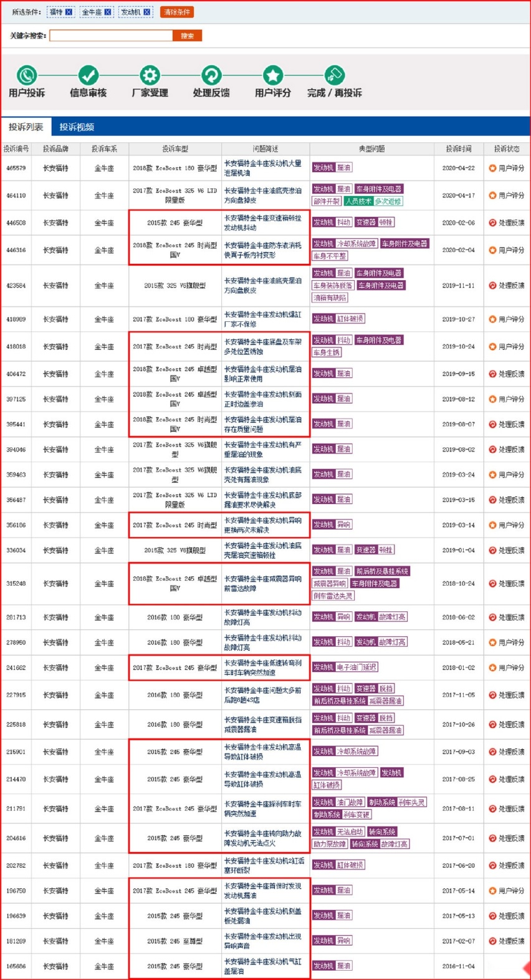Image resolution: width=531 pixels, height=980 pixels.
Task: Click the 缸体破损 tag in row 202782
Action: (x=350, y=866)
